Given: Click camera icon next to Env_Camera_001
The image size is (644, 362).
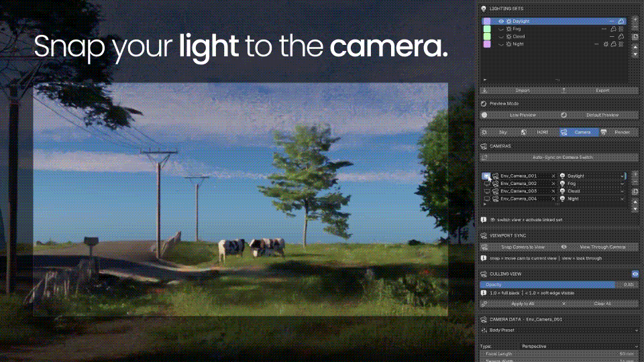Looking at the screenshot, I should [495, 176].
